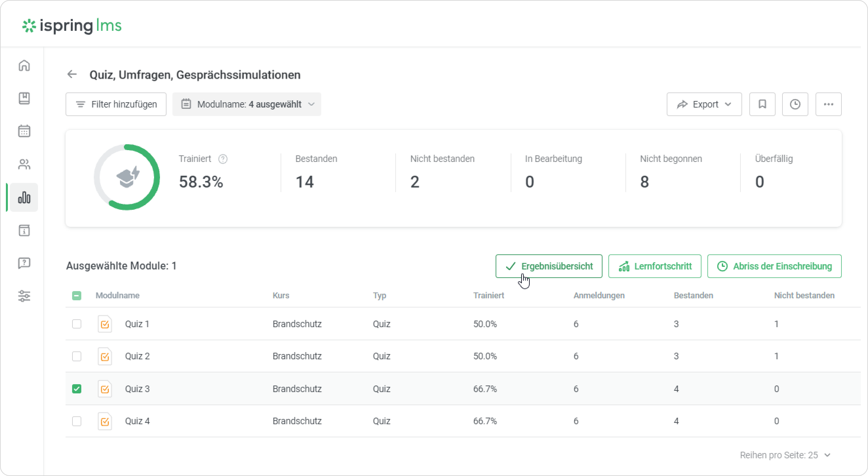Expand the Modulname 4 ausgewählt filter
Image resolution: width=868 pixels, height=476 pixels.
tap(247, 105)
